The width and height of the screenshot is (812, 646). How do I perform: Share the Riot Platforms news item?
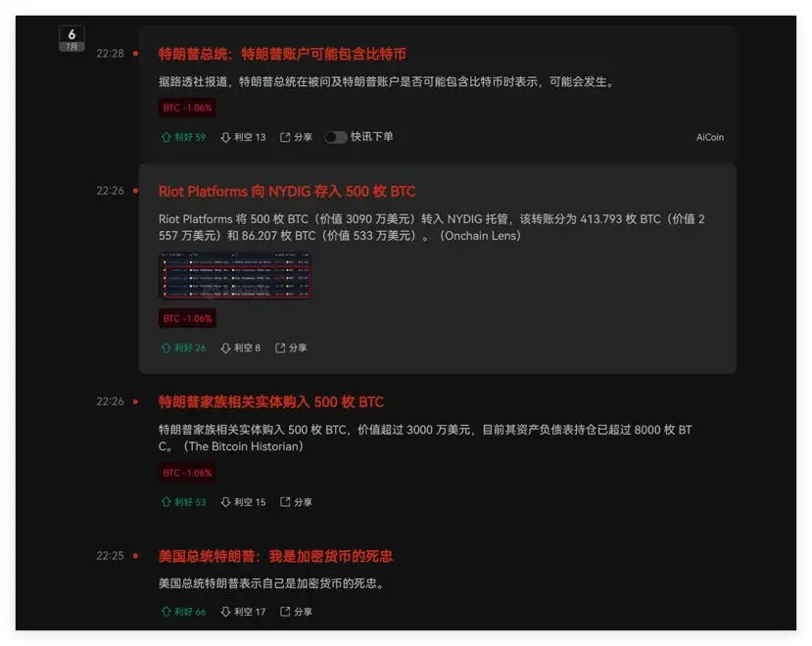[x=291, y=347]
